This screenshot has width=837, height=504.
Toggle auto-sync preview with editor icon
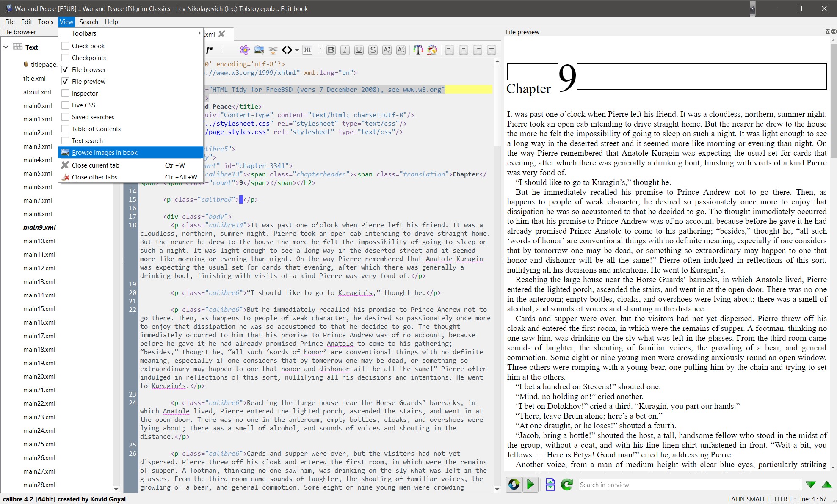click(x=514, y=485)
